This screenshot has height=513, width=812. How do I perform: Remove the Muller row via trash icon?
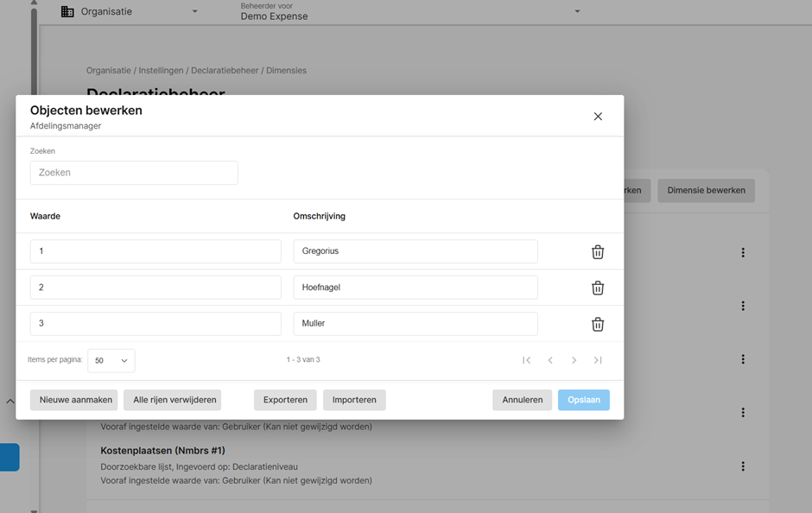click(x=598, y=324)
